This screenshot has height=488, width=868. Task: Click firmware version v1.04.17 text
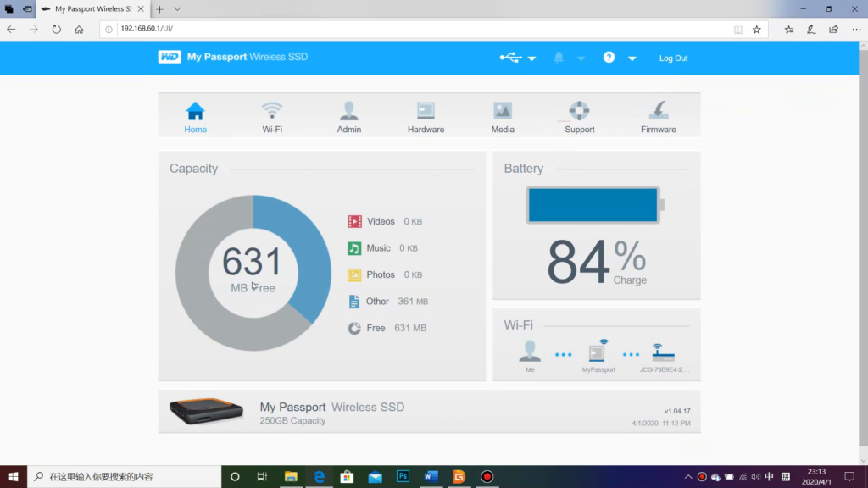pyautogui.click(x=677, y=411)
